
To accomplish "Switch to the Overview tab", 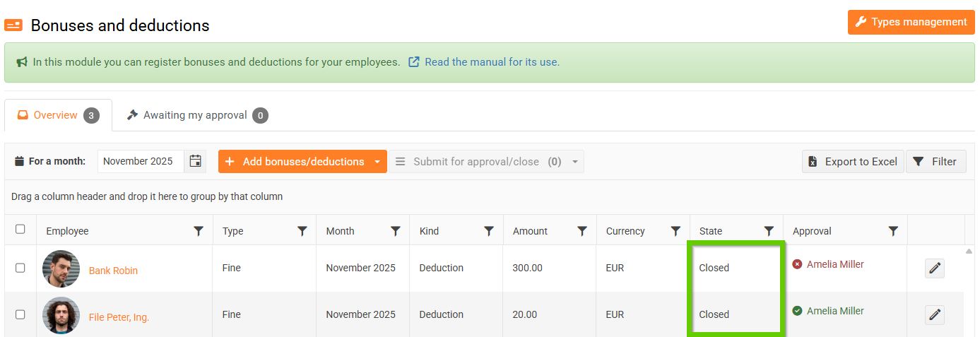I will (x=58, y=115).
